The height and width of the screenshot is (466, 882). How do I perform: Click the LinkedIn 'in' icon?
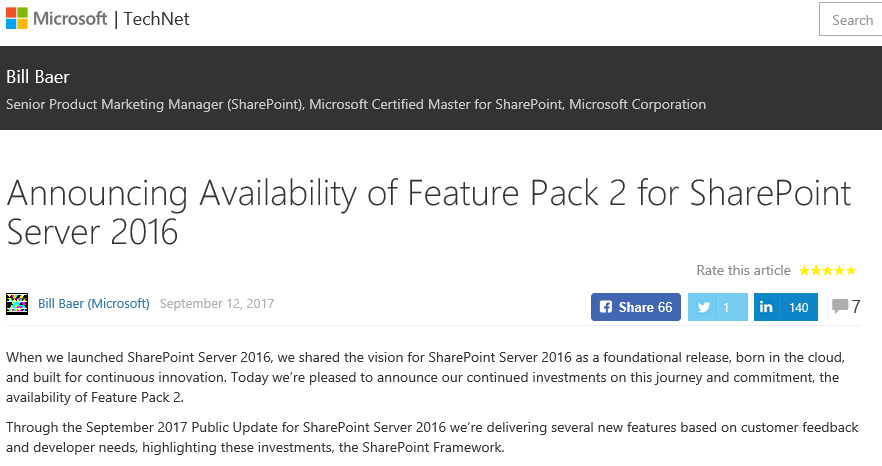(x=766, y=307)
